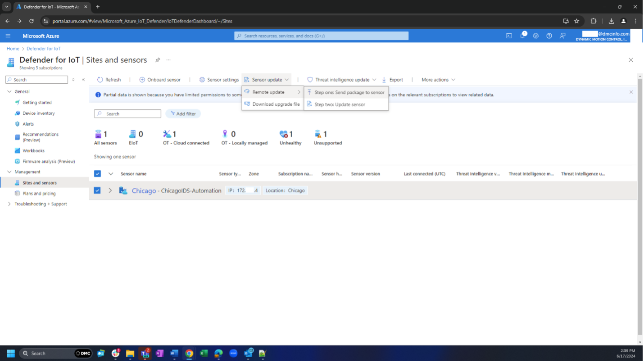Click the up-down arrows beside sidebar search

coord(73,80)
